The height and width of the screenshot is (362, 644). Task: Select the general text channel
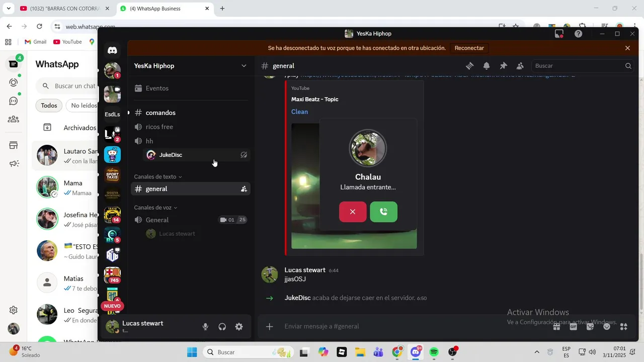point(191,189)
